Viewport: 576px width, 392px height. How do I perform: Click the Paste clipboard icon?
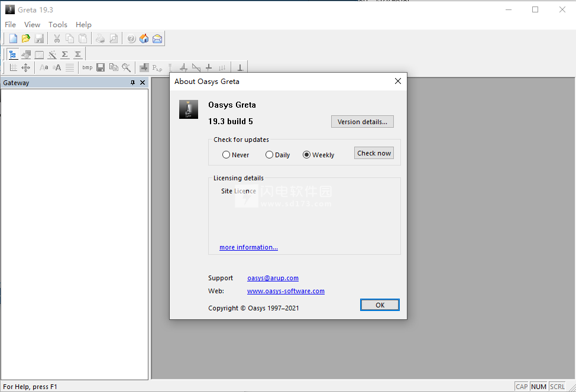(83, 38)
